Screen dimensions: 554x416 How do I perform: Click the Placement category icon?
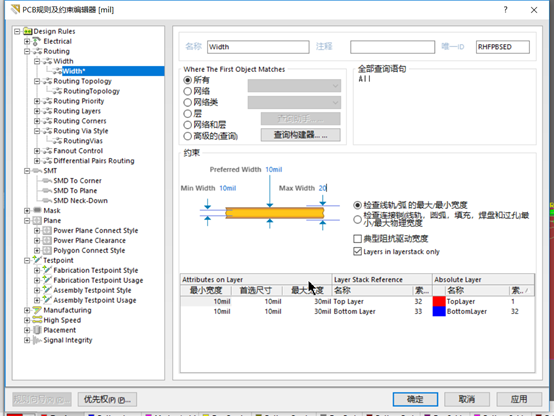point(37,330)
